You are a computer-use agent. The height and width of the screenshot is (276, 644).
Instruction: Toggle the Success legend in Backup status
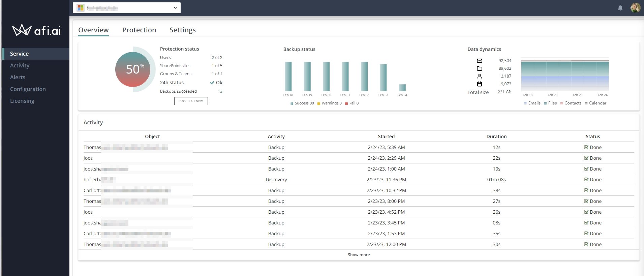302,103
